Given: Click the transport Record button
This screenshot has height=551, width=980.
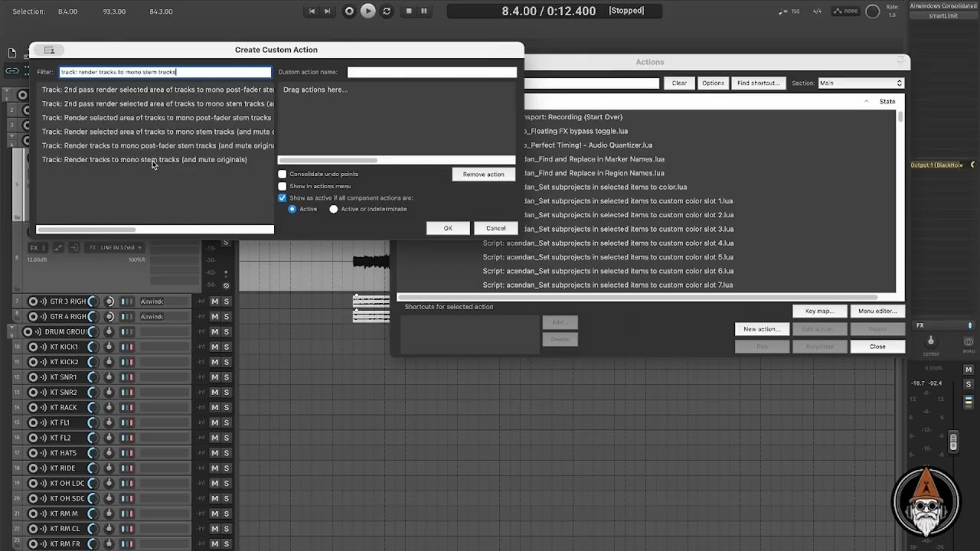Looking at the screenshot, I should click(x=349, y=11).
